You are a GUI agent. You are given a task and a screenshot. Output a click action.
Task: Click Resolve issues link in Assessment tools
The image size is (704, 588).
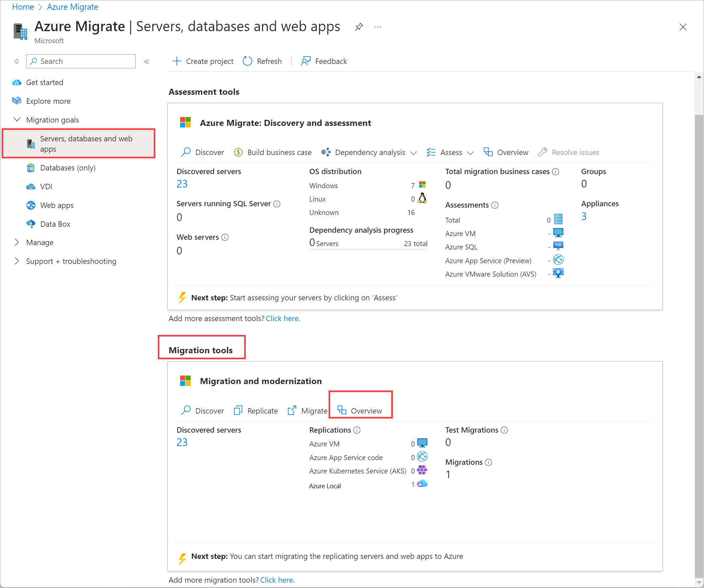575,152
